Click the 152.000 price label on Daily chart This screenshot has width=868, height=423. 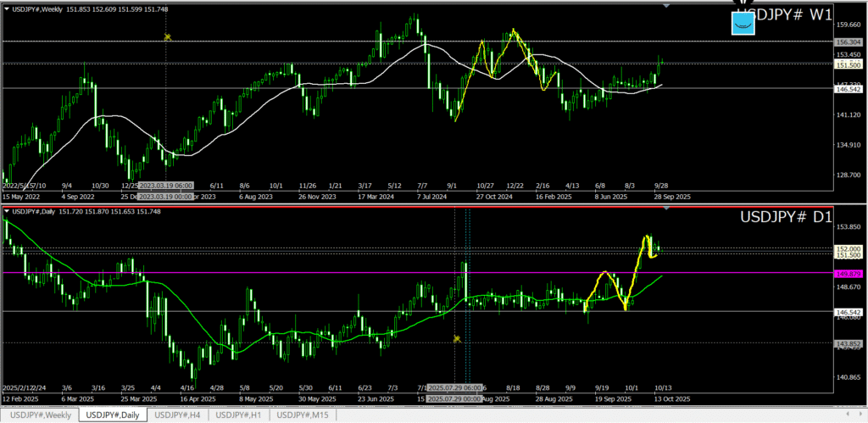(x=849, y=248)
